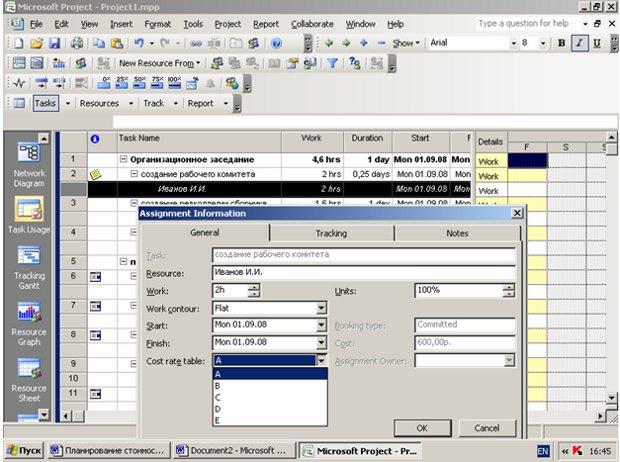Click the Cancel button
Viewport: 620px width, 462px height.
[487, 428]
